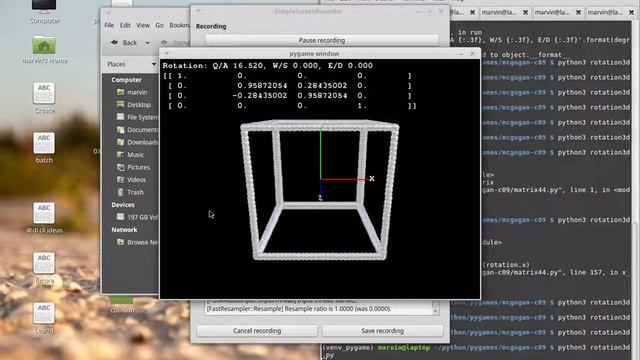
Task: Click the Recording heading in SimpleScreenRecorder
Action: [x=211, y=26]
